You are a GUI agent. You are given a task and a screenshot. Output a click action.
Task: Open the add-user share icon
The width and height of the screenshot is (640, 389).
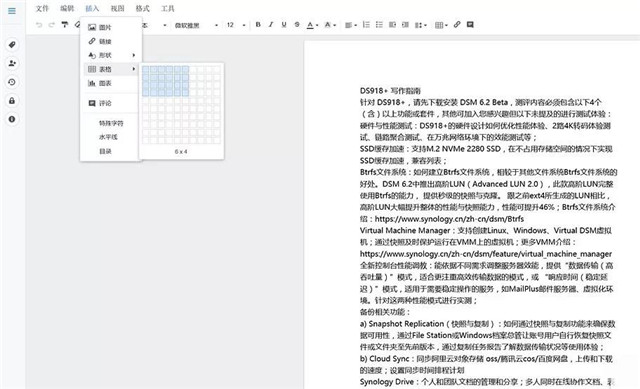(x=12, y=63)
